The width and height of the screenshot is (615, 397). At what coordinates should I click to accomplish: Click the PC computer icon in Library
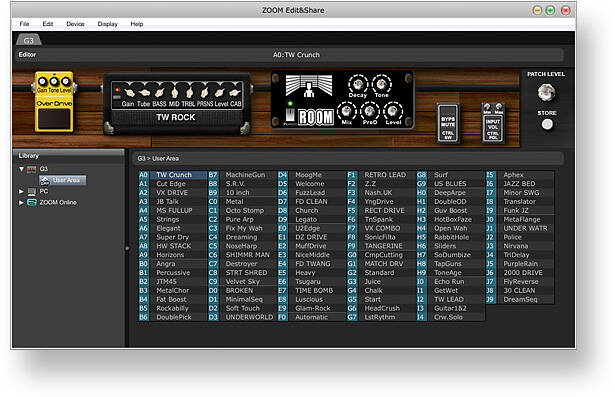pos(32,191)
